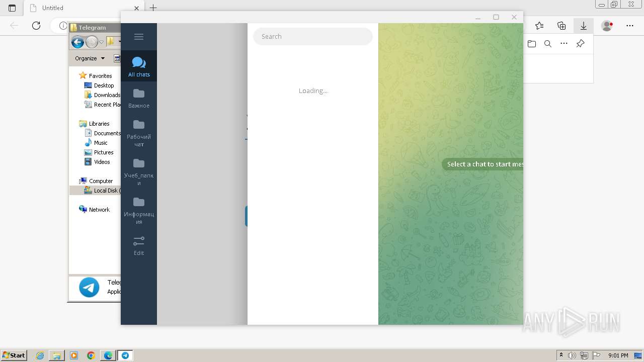Open Explorer recent locations dropdown arrow
This screenshot has width=644, height=362.
click(x=101, y=42)
